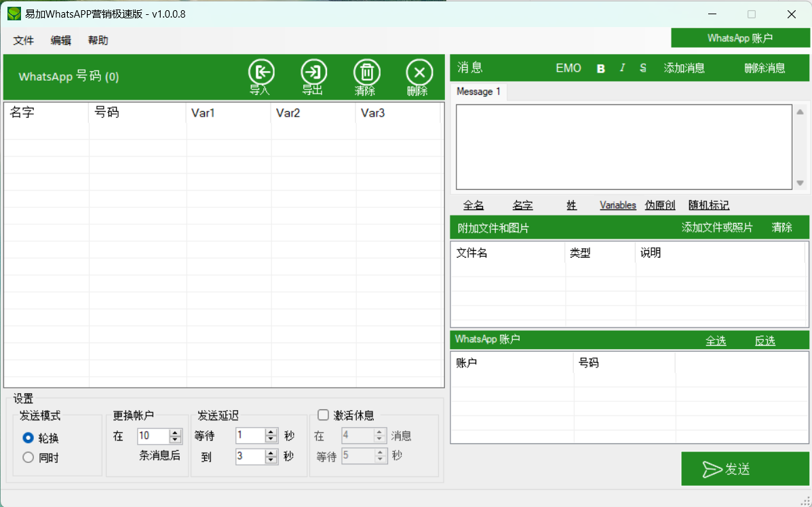
Task: Click 添加消息 to add a message
Action: pos(684,68)
